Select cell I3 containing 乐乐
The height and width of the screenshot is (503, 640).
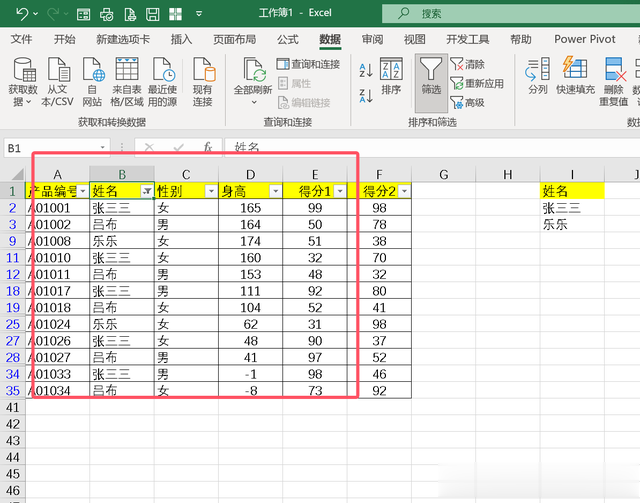pos(572,225)
